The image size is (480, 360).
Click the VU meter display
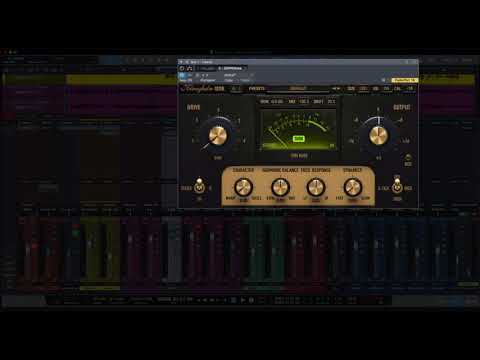(298, 130)
